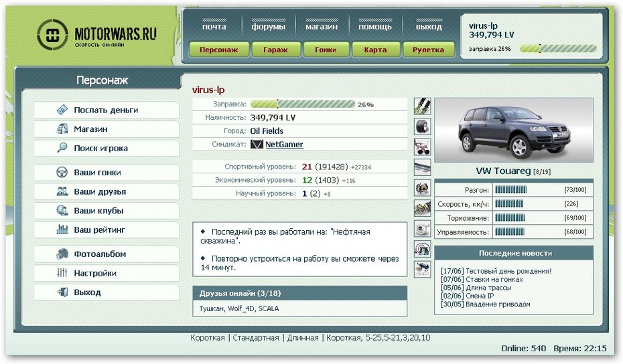Screen dimensions: 623x364
Task: Click the Короткая footer link
Action: click(x=208, y=338)
